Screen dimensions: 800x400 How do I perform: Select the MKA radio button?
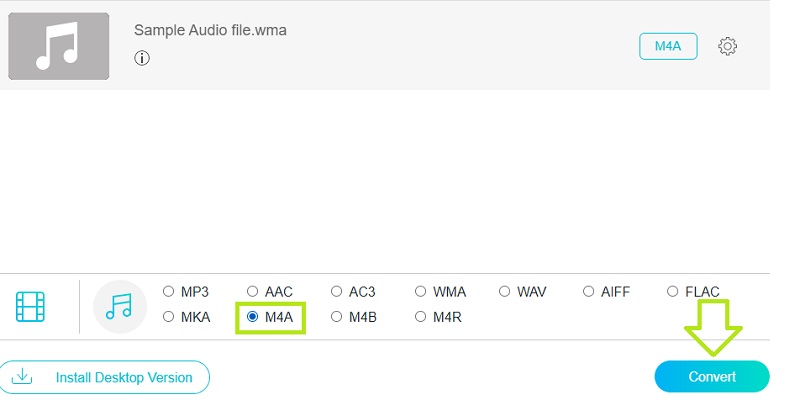(168, 317)
